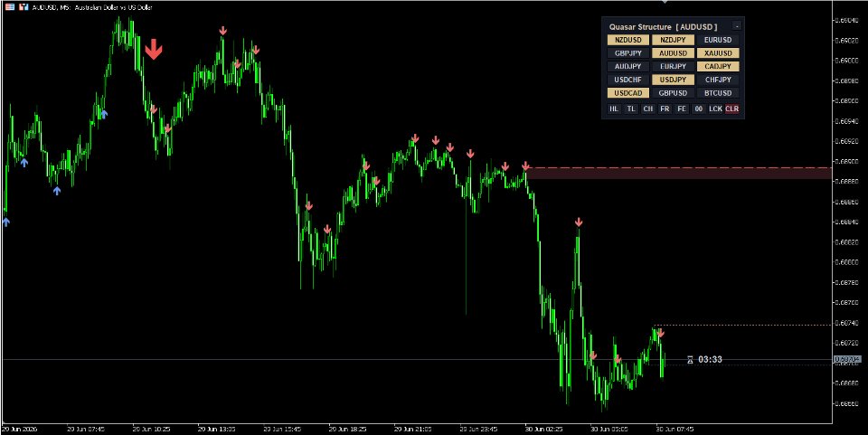Click the HL tool button
868x435 pixels.
[613, 109]
